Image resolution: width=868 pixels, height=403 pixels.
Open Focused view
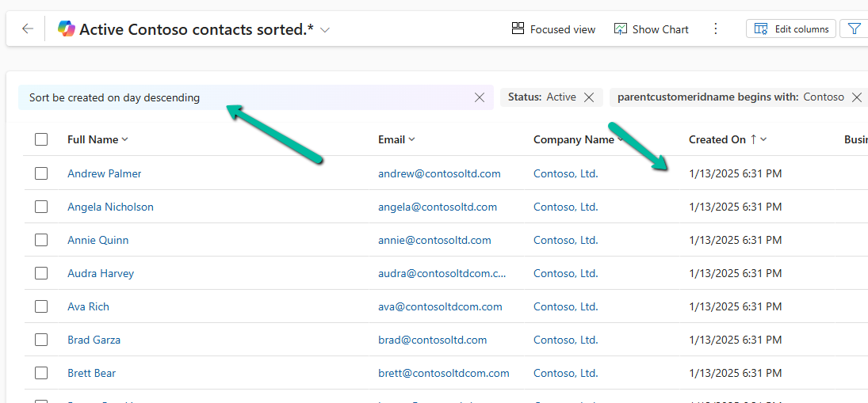pos(553,29)
